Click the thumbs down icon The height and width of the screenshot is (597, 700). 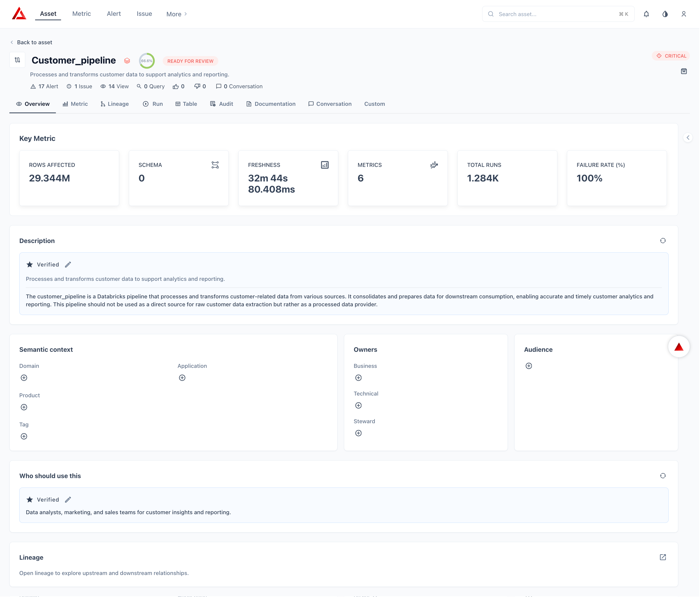[x=197, y=87]
